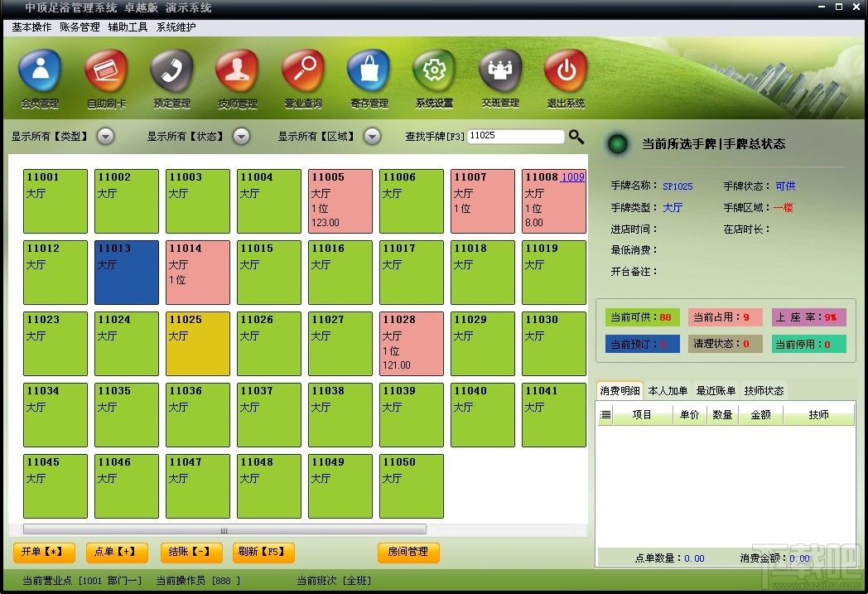
Task: Open the 账务管理 menu
Action: click(80, 27)
